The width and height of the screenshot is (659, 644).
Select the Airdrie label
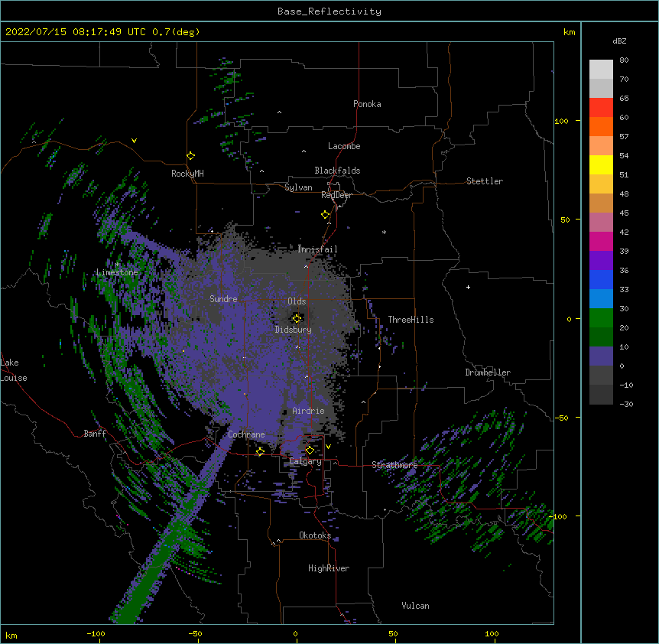pos(308,411)
